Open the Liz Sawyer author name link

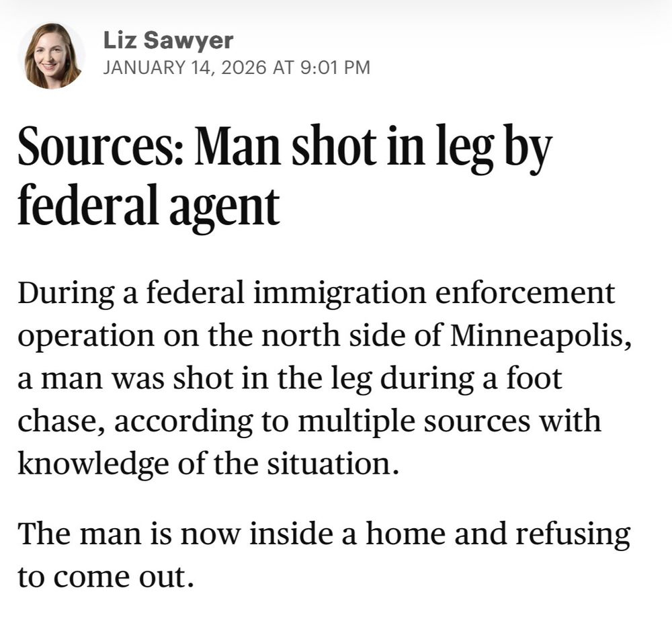tap(168, 41)
